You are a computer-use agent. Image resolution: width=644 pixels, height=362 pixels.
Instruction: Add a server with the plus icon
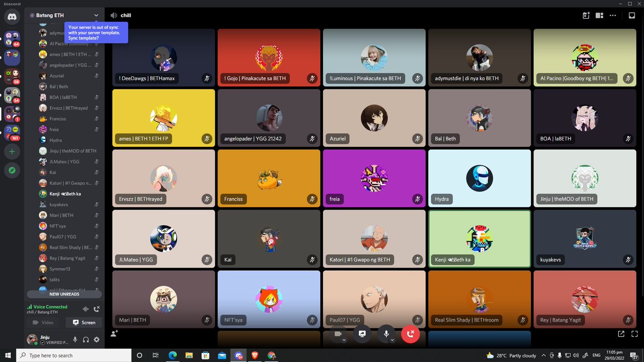click(12, 152)
